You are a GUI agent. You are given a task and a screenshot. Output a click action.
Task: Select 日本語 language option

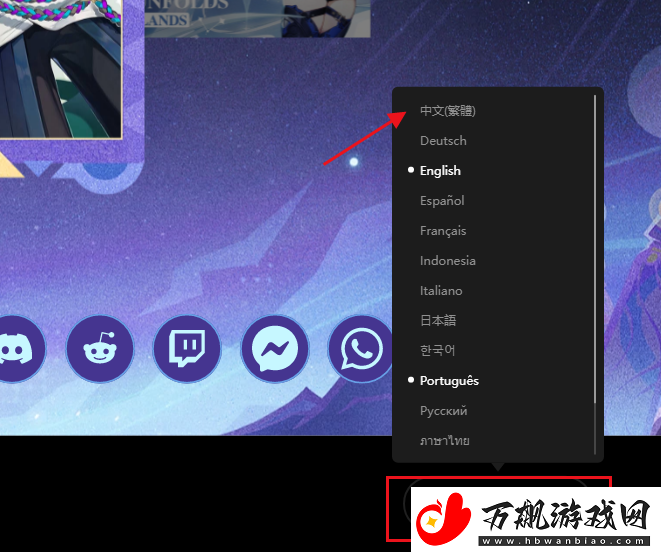(x=438, y=320)
